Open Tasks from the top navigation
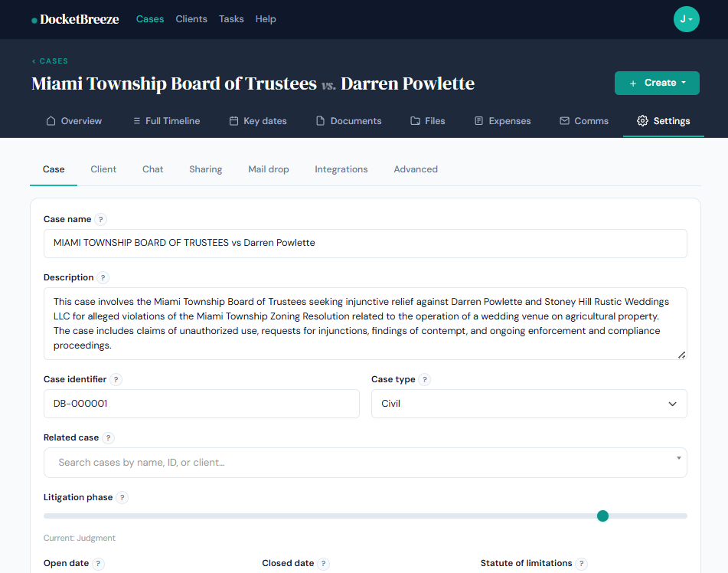Screen dimensions: 728x573 [231, 19]
